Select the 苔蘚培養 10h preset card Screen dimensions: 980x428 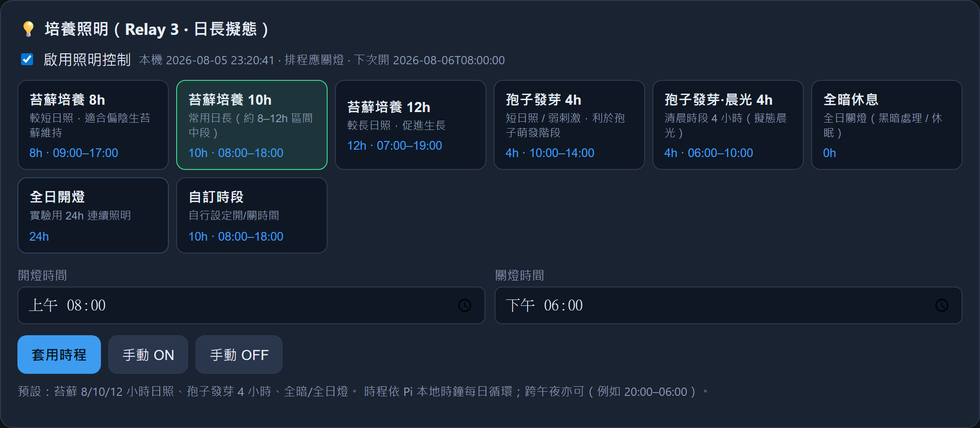pos(252,125)
